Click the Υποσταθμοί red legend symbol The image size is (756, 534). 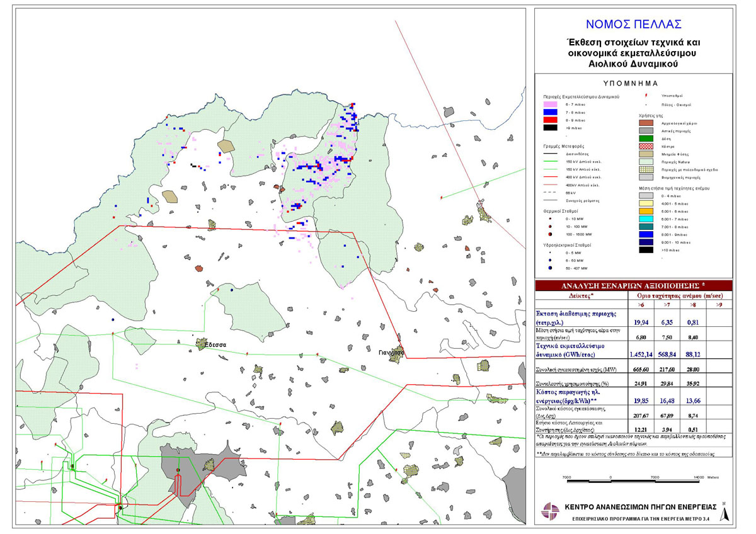(x=646, y=96)
